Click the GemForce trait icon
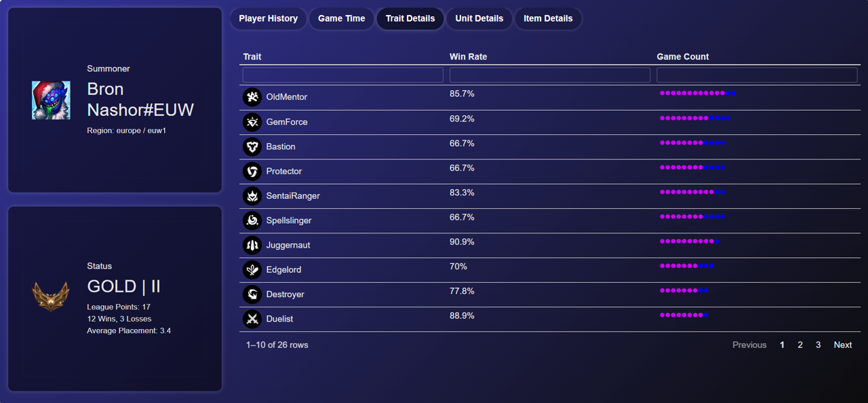This screenshot has height=403, width=868. (x=252, y=122)
